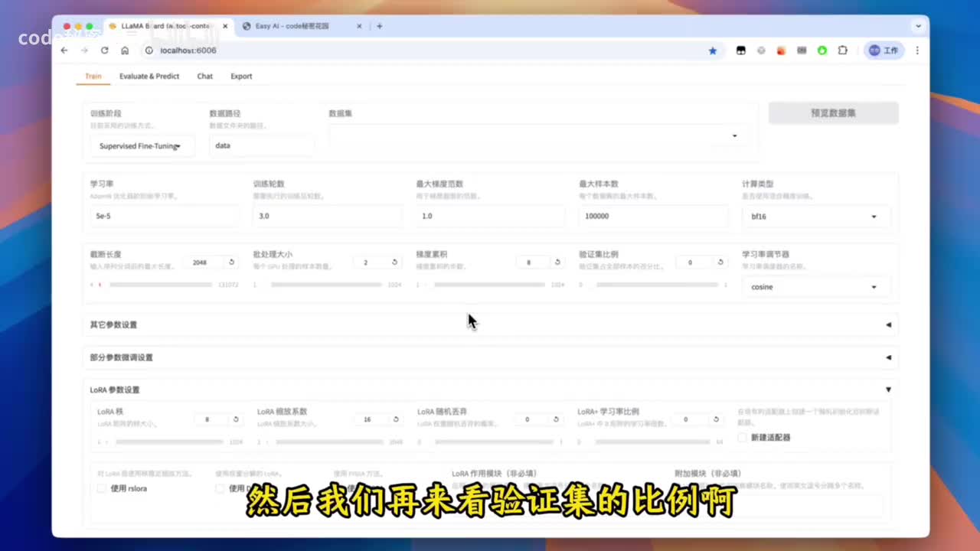Image resolution: width=980 pixels, height=551 pixels.
Task: Open the 学习率调节器 cosine dropdown
Action: (x=816, y=287)
